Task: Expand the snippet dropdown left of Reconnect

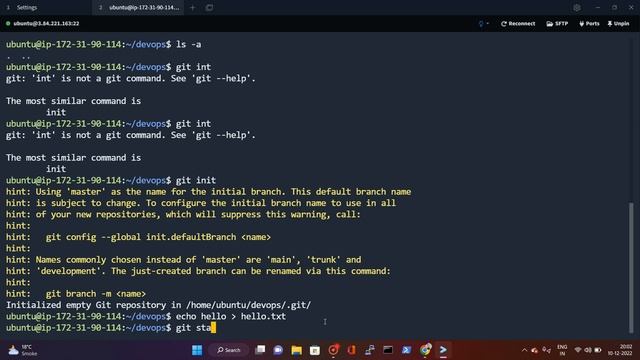Action: pyautogui.click(x=483, y=24)
